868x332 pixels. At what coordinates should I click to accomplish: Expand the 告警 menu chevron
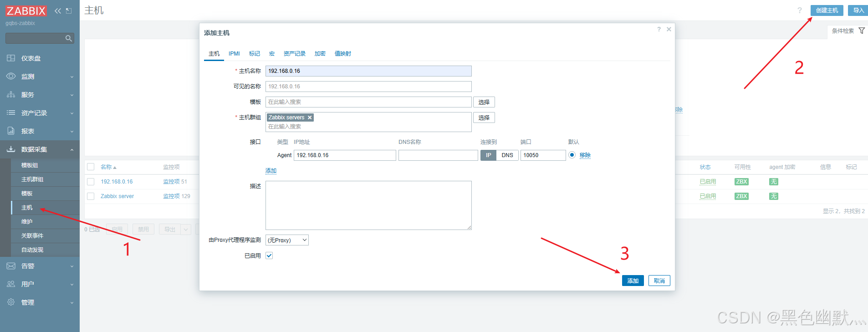pyautogui.click(x=72, y=266)
